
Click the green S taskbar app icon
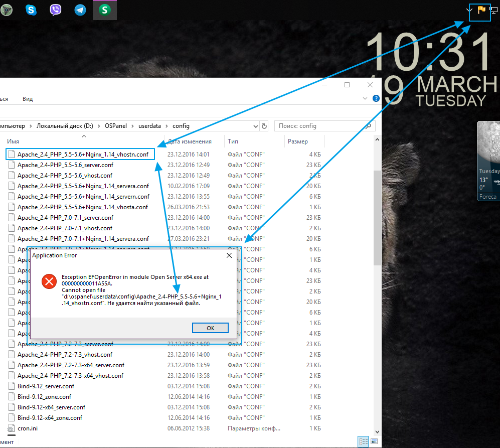pos(105,10)
